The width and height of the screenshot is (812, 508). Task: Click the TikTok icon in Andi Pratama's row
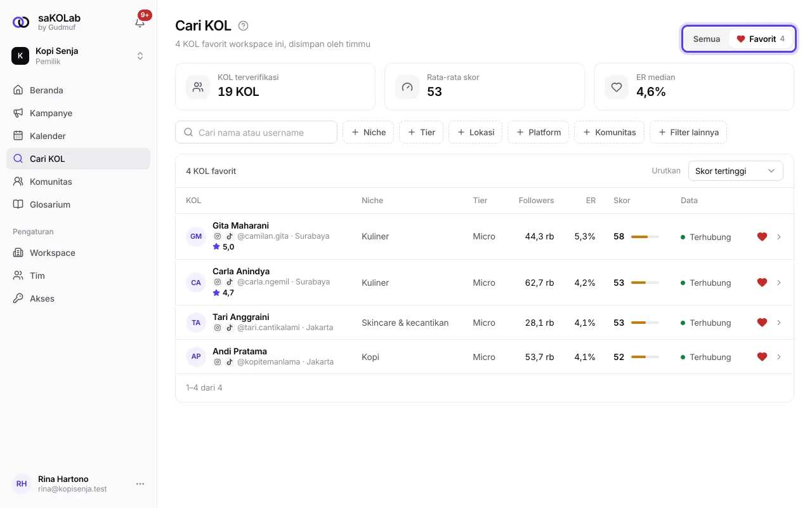230,362
